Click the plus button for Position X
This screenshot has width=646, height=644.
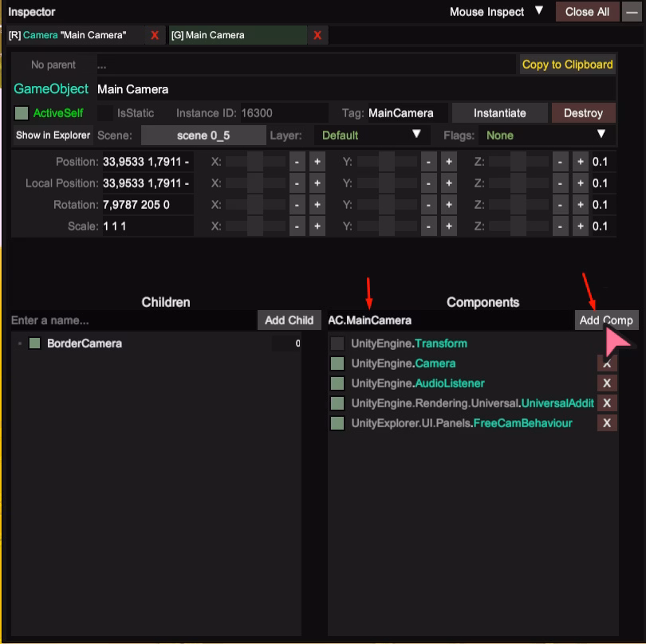[317, 162]
